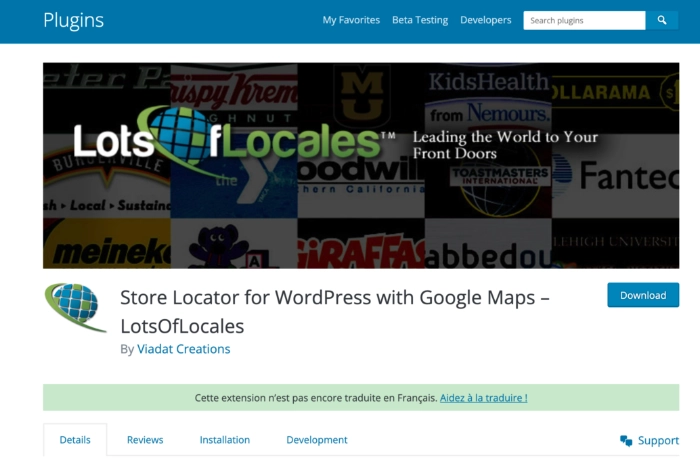Focus the Search plugins field
Screen dimensions: 700x467
click(584, 20)
